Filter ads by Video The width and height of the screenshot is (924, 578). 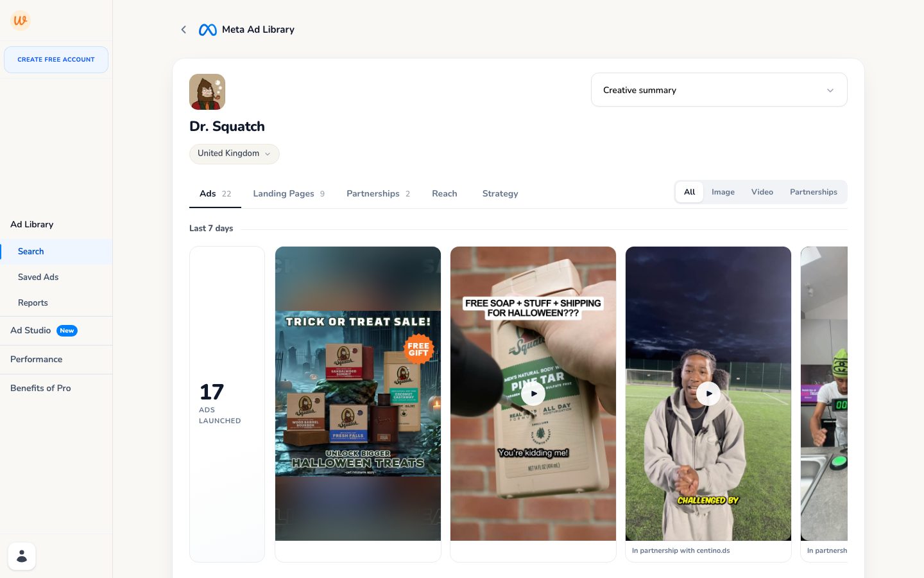(x=762, y=192)
